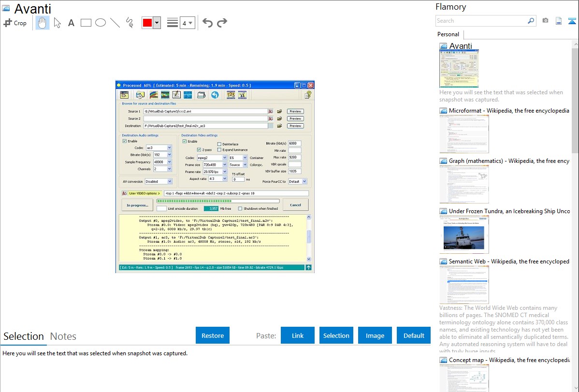
Task: Click the magnifier search icon
Action: coord(531,21)
